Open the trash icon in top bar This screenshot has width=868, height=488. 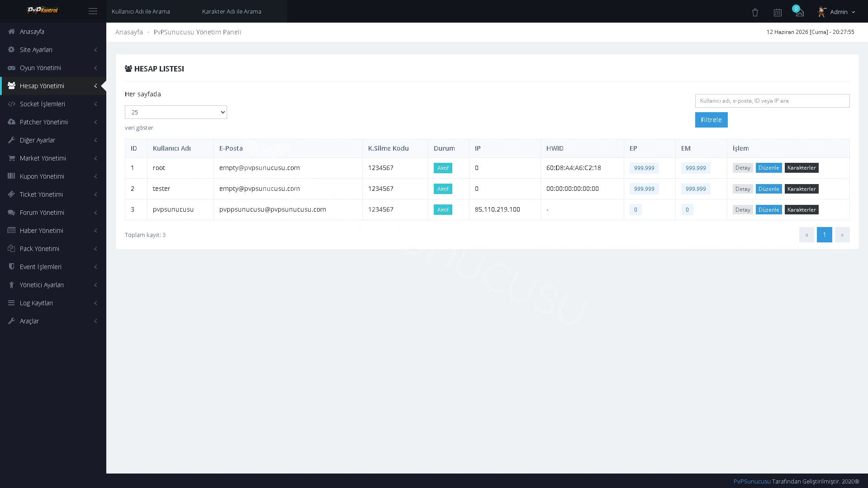[x=755, y=12]
